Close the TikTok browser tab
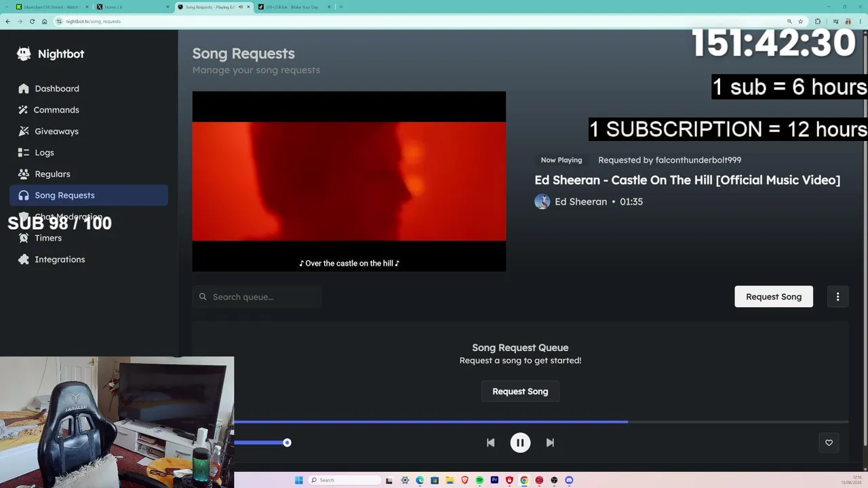 329,7
